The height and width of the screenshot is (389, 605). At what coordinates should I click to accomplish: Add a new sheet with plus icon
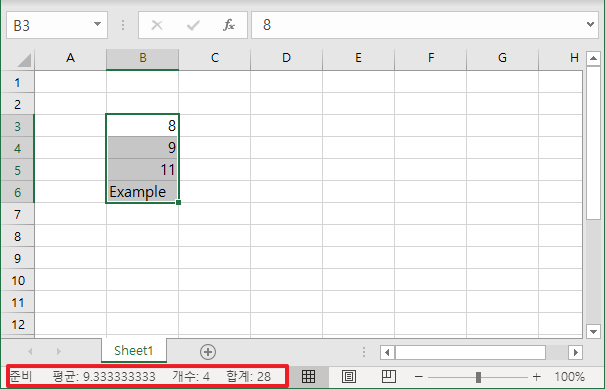(208, 352)
